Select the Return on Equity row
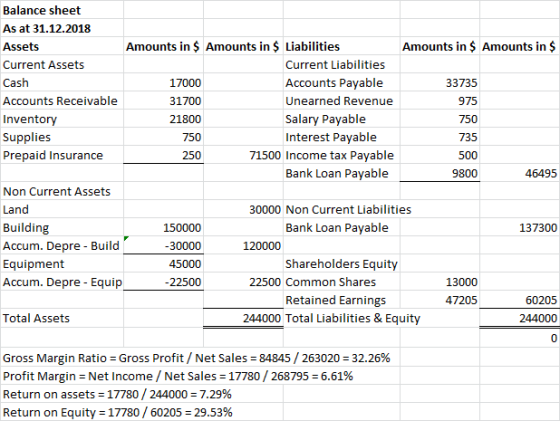 [118, 412]
